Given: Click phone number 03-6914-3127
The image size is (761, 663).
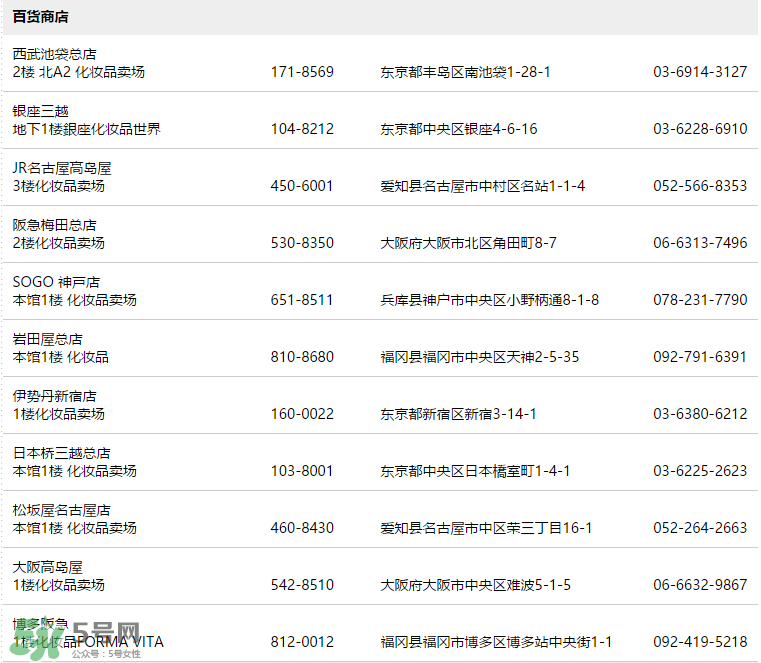Looking at the screenshot, I should tap(700, 72).
